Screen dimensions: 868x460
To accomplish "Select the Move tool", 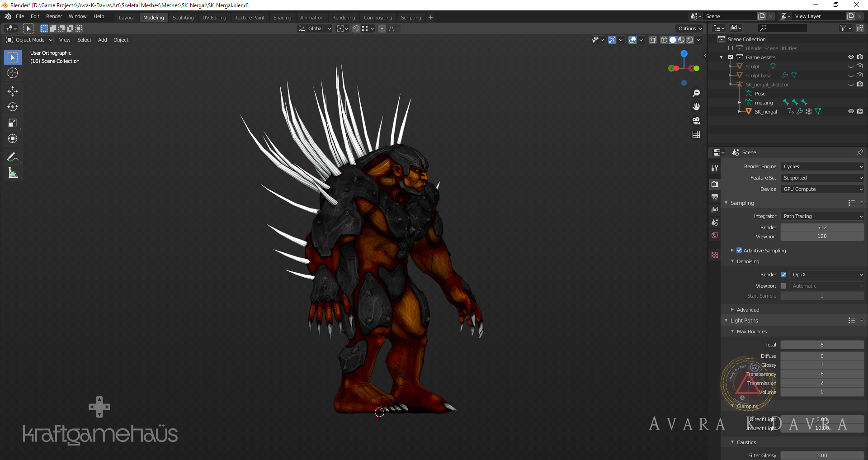I will click(x=13, y=91).
